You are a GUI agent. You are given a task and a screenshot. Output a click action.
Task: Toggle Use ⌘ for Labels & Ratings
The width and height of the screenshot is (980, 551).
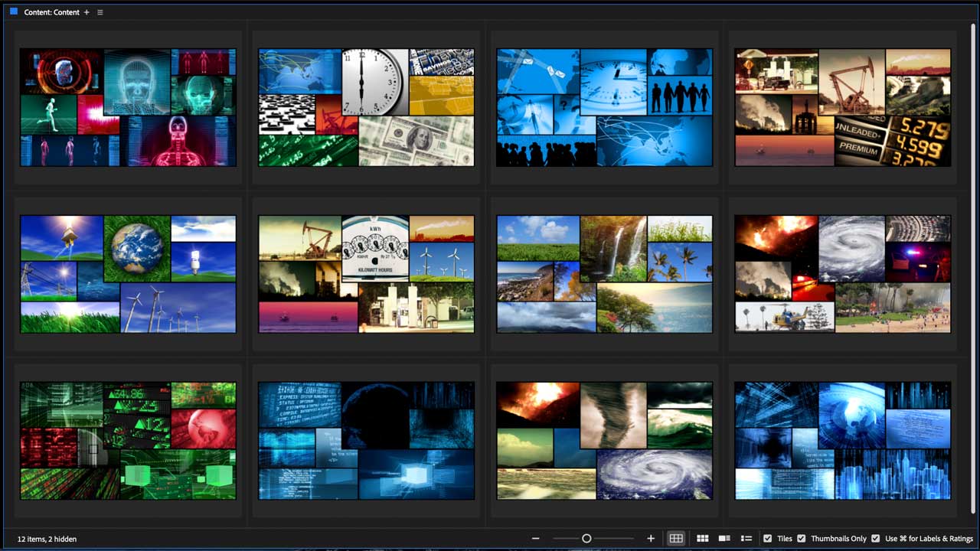876,539
